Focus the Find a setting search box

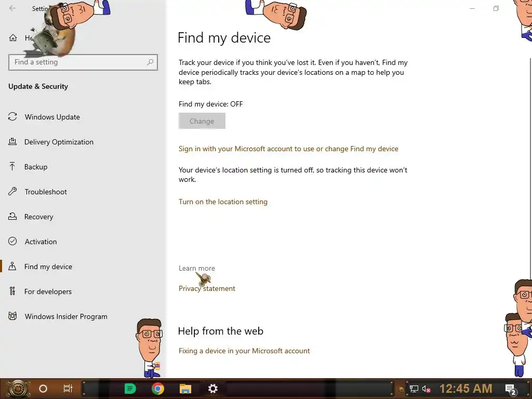click(83, 62)
